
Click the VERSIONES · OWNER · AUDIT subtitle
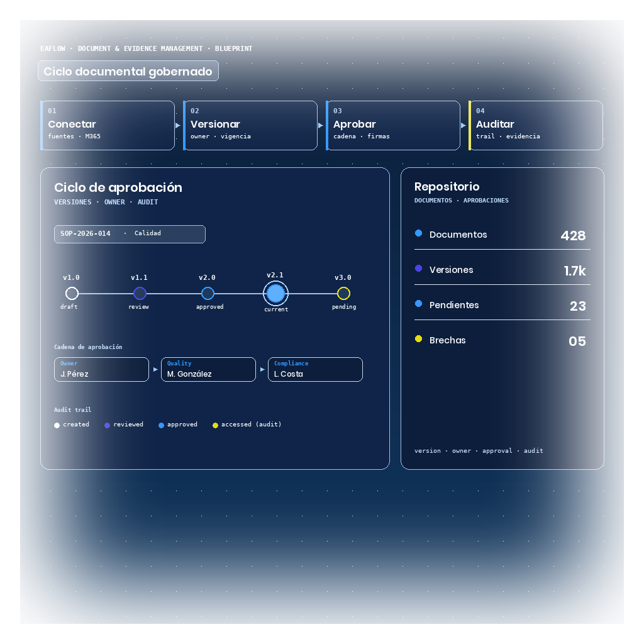click(x=106, y=202)
